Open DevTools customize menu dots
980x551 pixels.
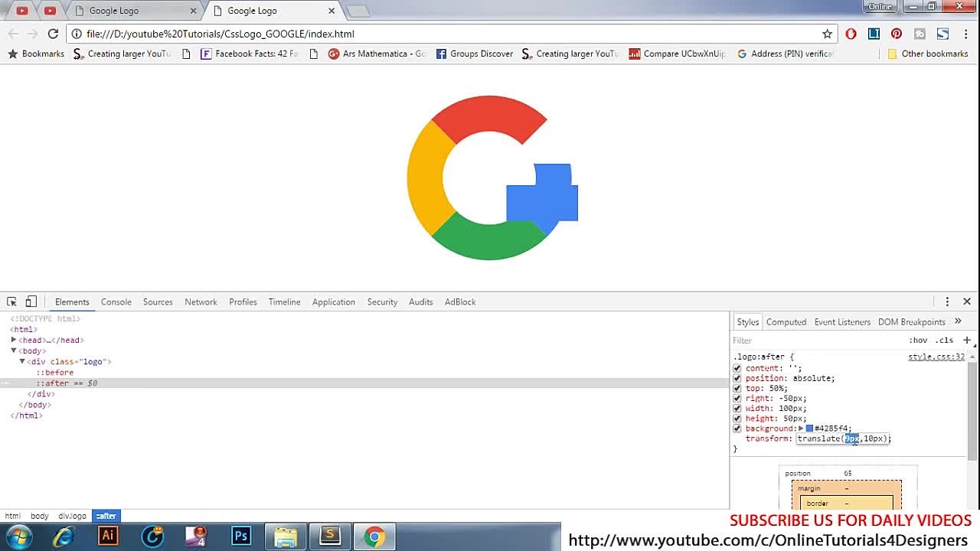click(x=947, y=302)
